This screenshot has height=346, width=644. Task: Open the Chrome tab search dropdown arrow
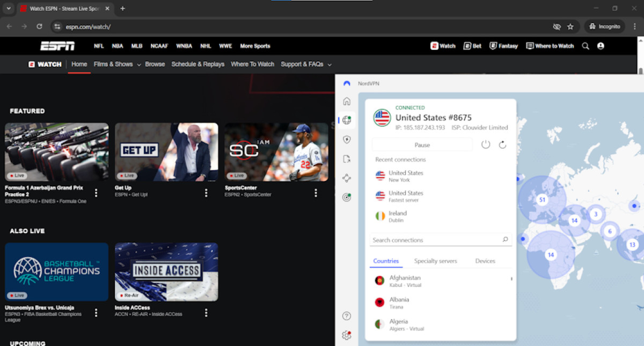[x=8, y=9]
